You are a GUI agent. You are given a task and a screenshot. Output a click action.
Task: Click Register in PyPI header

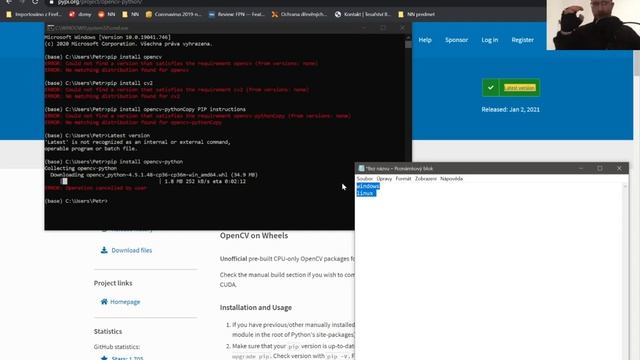tap(522, 40)
